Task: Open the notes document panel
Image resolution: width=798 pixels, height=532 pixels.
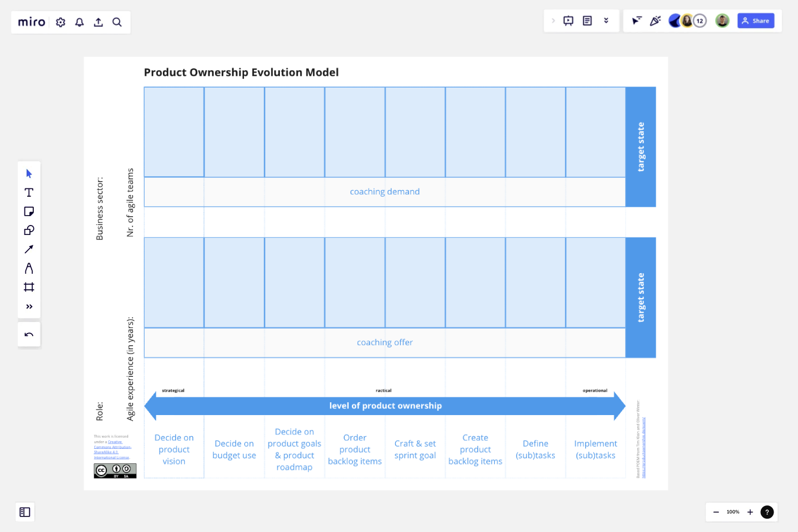Action: tap(587, 21)
